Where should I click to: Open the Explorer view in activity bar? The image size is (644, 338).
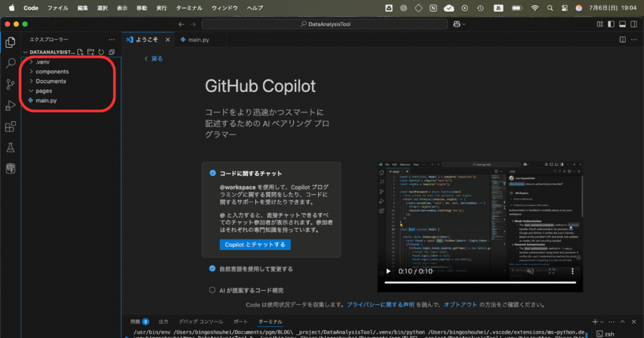(x=10, y=42)
